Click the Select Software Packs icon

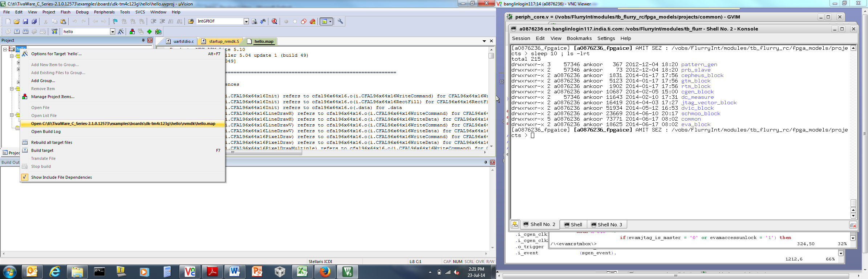point(158,32)
